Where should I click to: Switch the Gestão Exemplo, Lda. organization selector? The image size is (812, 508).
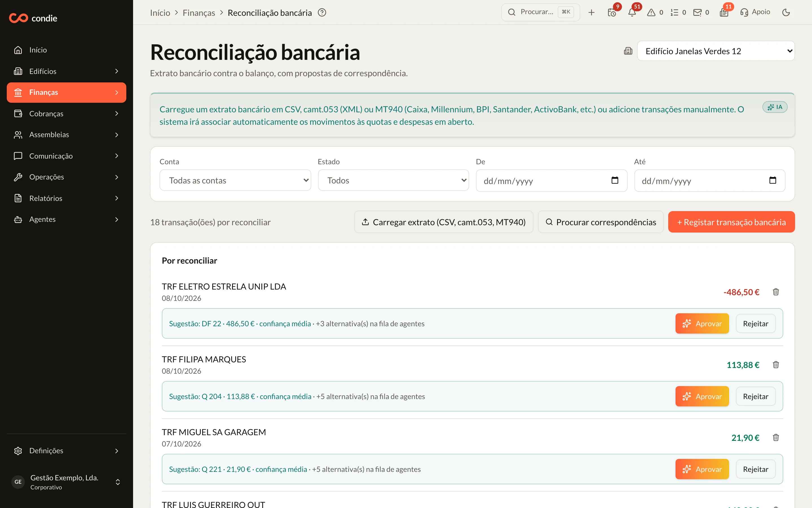(67, 482)
